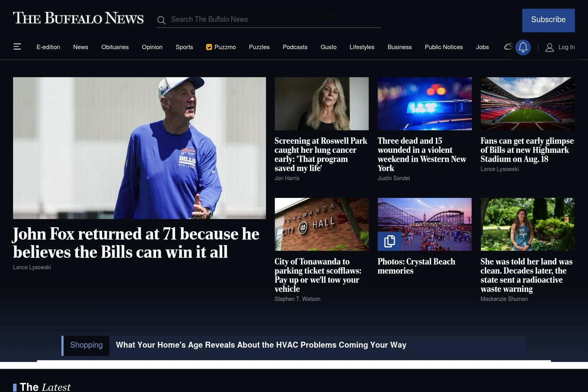
Task: Navigate to the Business section
Action: pyautogui.click(x=400, y=47)
